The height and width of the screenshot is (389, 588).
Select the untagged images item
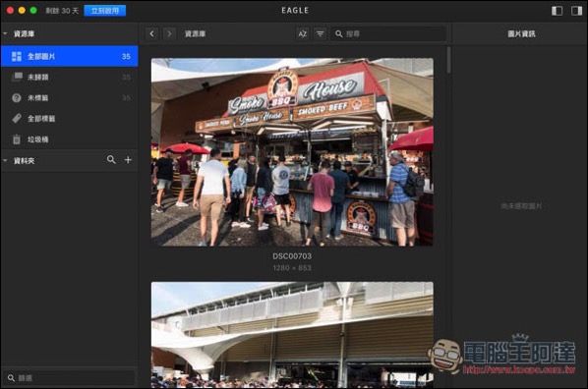[x=70, y=98]
